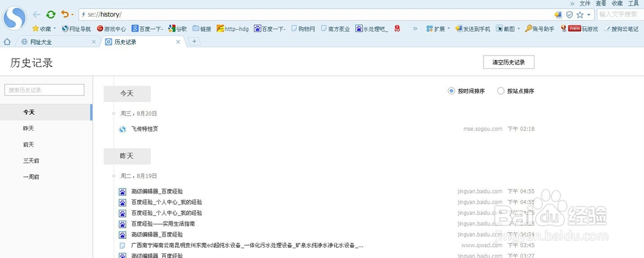This screenshot has width=644, height=258.
Task: Close the 历史记录 tab
Action: pyautogui.click(x=178, y=42)
